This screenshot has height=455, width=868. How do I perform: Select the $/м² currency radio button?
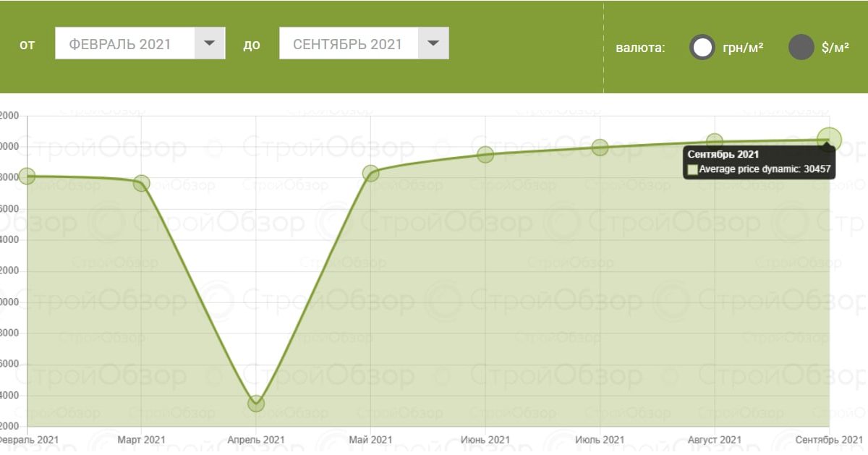[801, 48]
